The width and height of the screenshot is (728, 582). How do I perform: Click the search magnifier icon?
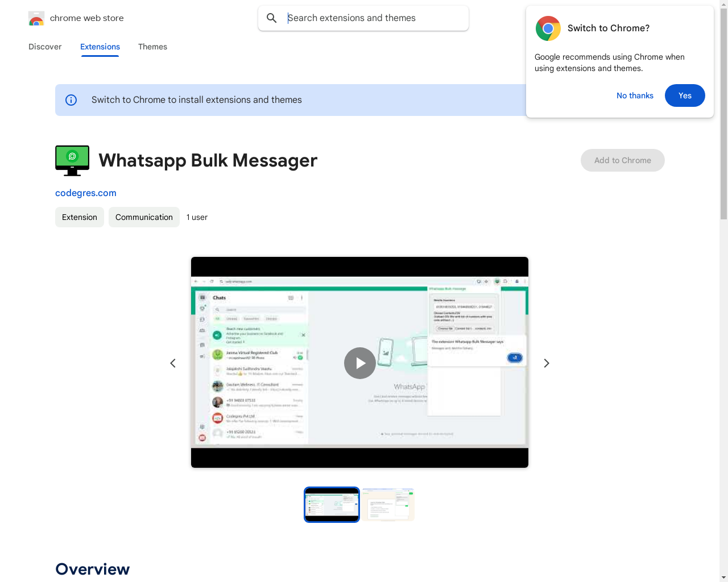tap(272, 18)
